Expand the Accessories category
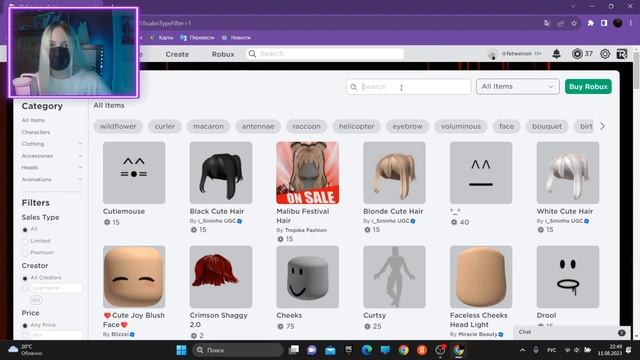The width and height of the screenshot is (640, 360). [80, 156]
